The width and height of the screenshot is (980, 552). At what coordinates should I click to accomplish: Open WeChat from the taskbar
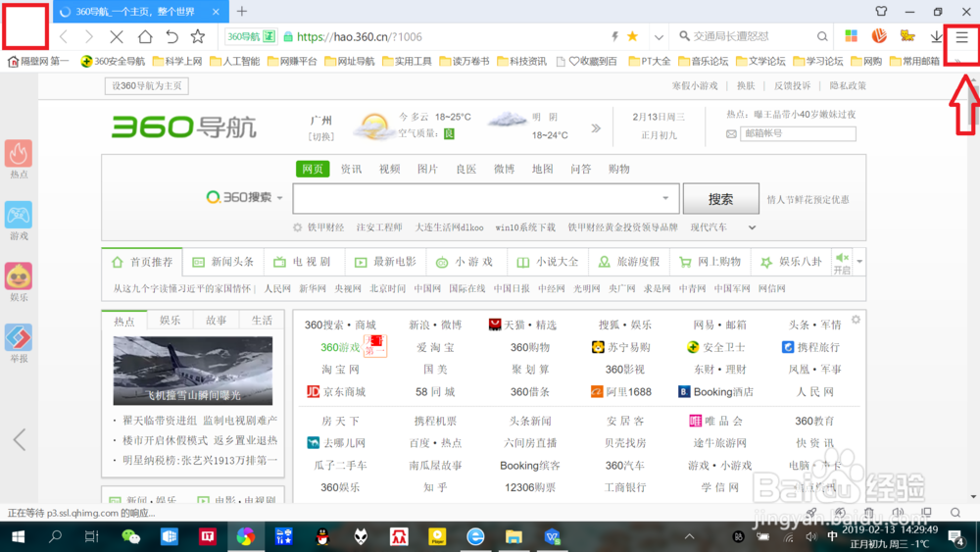pyautogui.click(x=130, y=536)
